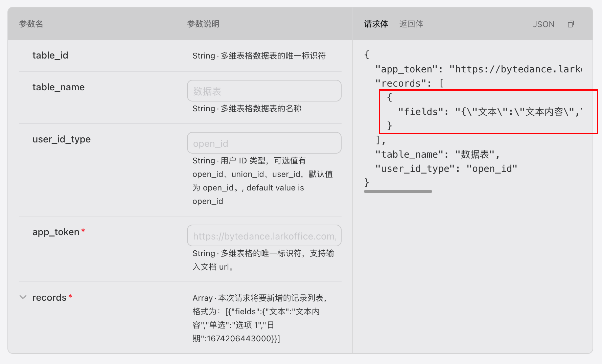Collapse the records parameter row
602x364 pixels.
[23, 297]
